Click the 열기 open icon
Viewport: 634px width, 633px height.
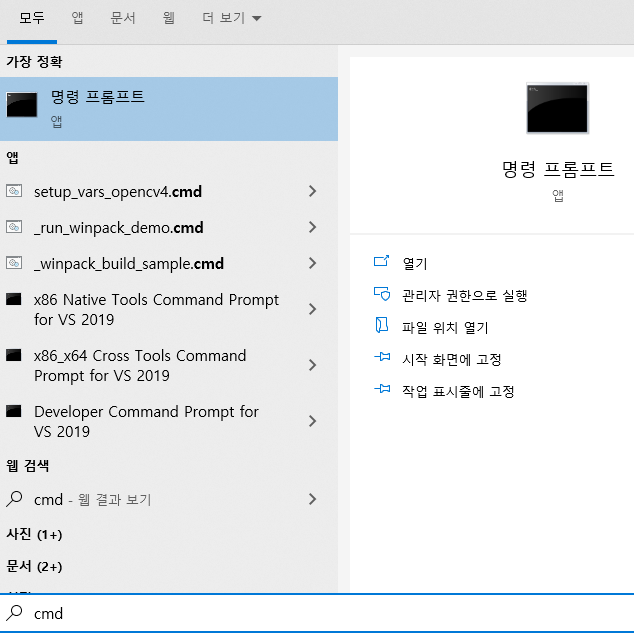381,262
